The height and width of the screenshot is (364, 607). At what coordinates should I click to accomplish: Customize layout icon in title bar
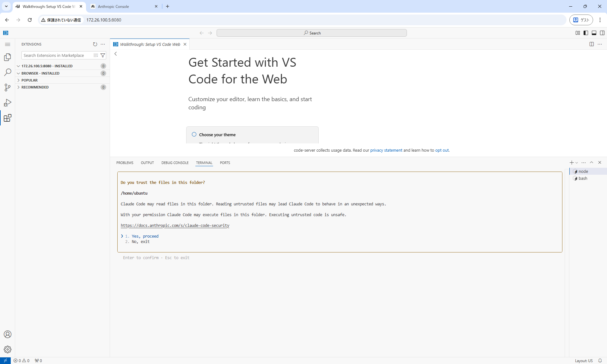pyautogui.click(x=578, y=33)
